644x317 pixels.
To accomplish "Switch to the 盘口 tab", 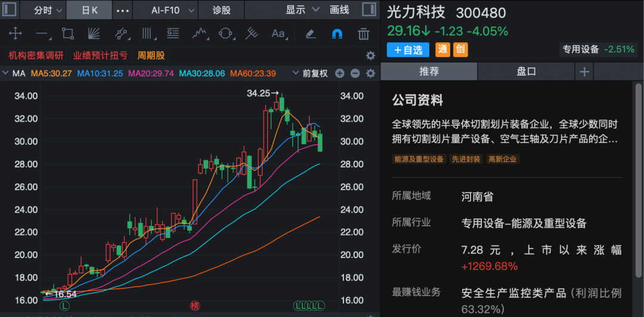I will pos(526,72).
